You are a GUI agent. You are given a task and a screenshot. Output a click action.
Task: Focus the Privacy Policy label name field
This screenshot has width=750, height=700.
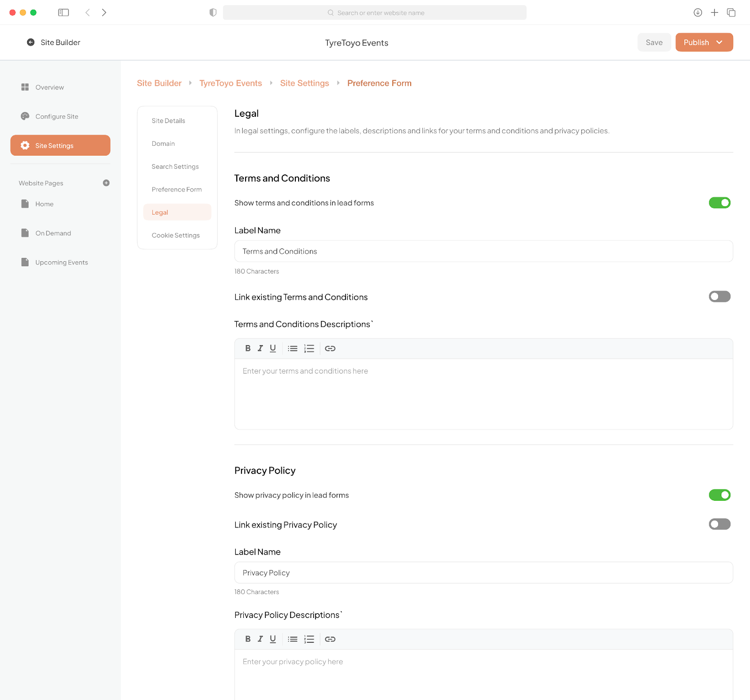tap(484, 572)
